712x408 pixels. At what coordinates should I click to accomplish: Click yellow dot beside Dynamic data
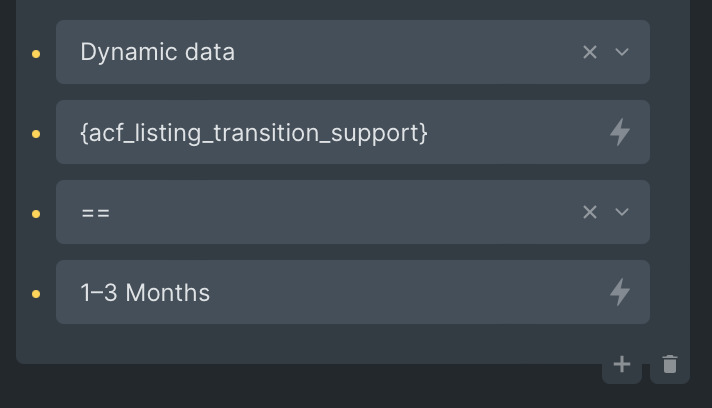37,54
